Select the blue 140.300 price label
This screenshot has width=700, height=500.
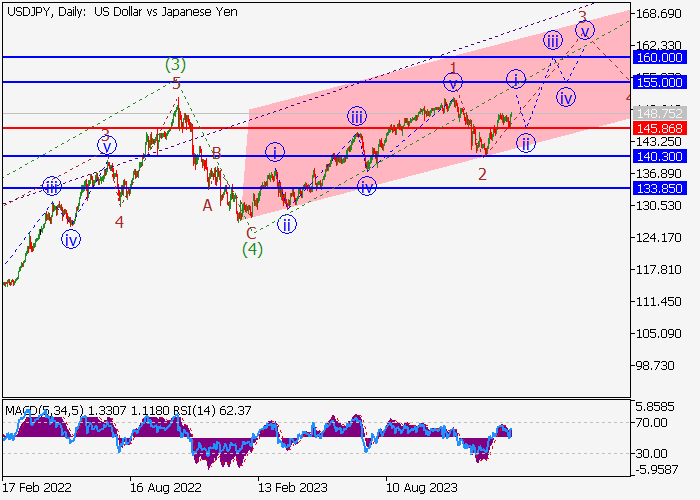659,157
